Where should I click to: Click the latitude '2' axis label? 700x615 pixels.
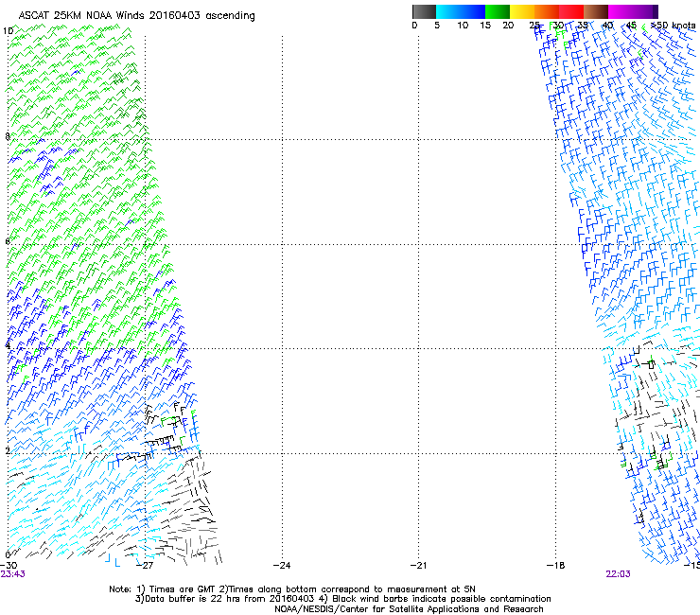click(8, 450)
